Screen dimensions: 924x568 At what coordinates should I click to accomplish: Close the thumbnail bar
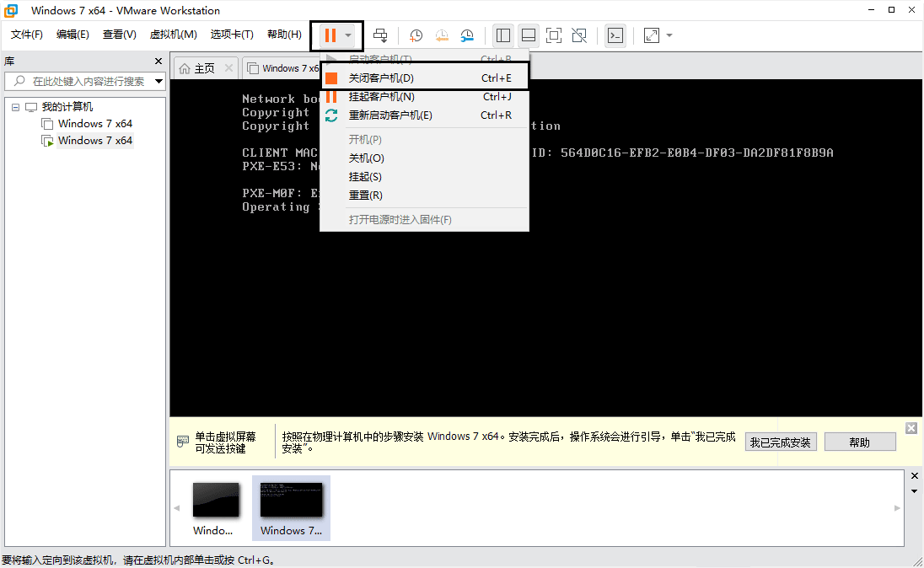pyautogui.click(x=915, y=475)
